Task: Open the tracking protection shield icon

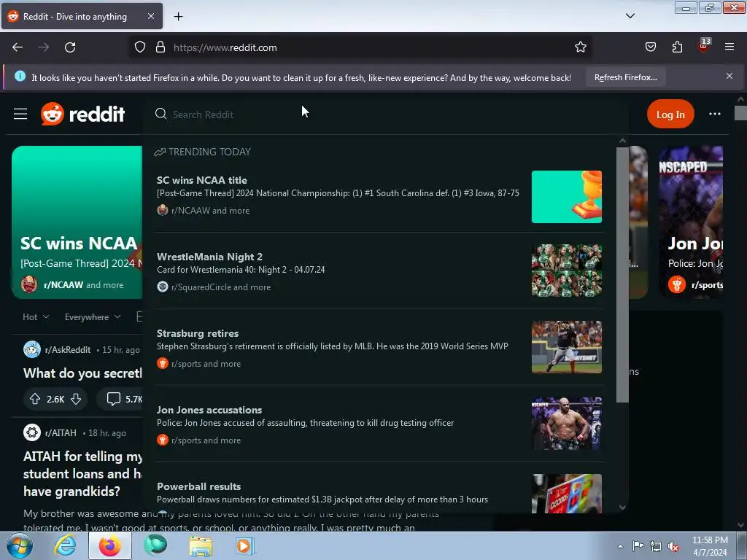Action: [x=139, y=47]
